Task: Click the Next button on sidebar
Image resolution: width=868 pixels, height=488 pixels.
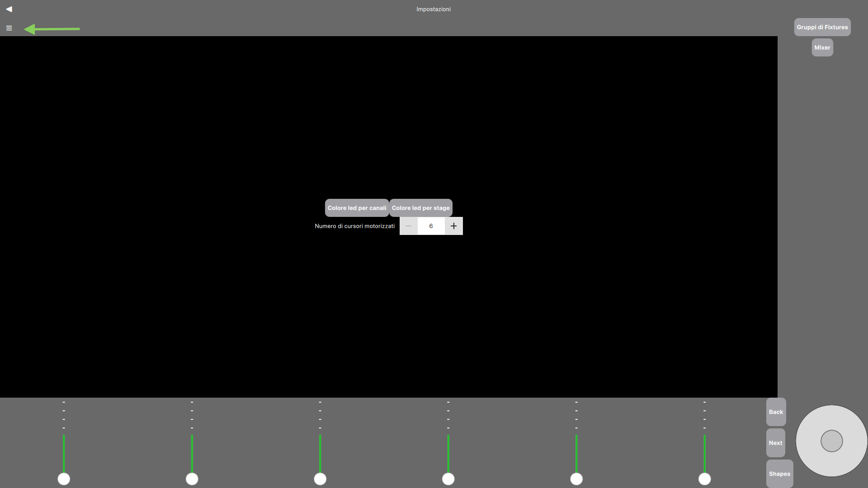Action: (776, 443)
